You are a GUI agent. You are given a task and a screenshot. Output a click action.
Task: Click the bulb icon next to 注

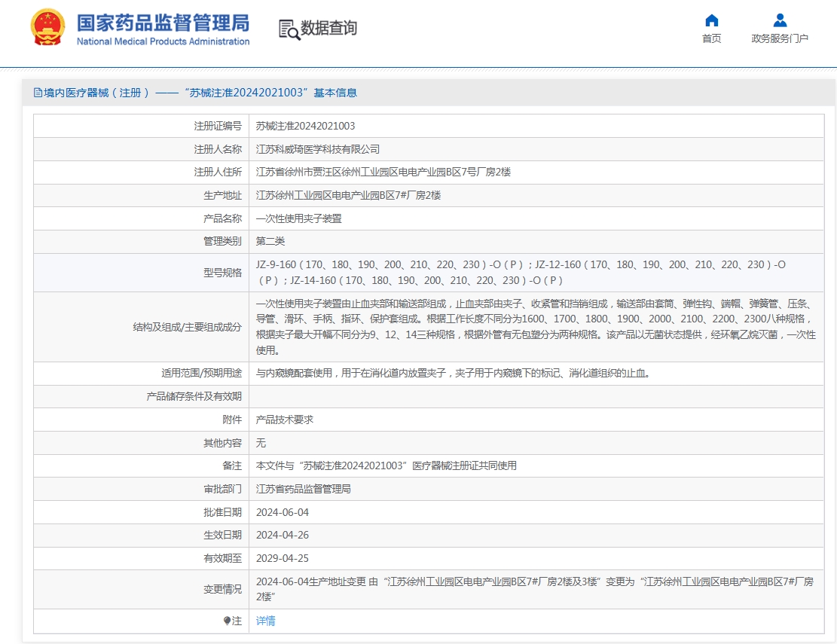(227, 621)
